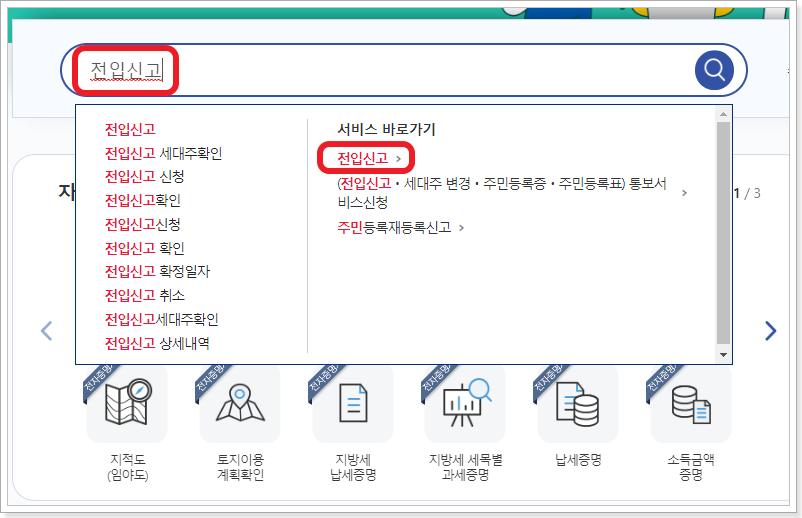The width and height of the screenshot is (802, 518).
Task: Go to previous services with left arrow
Action: (x=46, y=331)
